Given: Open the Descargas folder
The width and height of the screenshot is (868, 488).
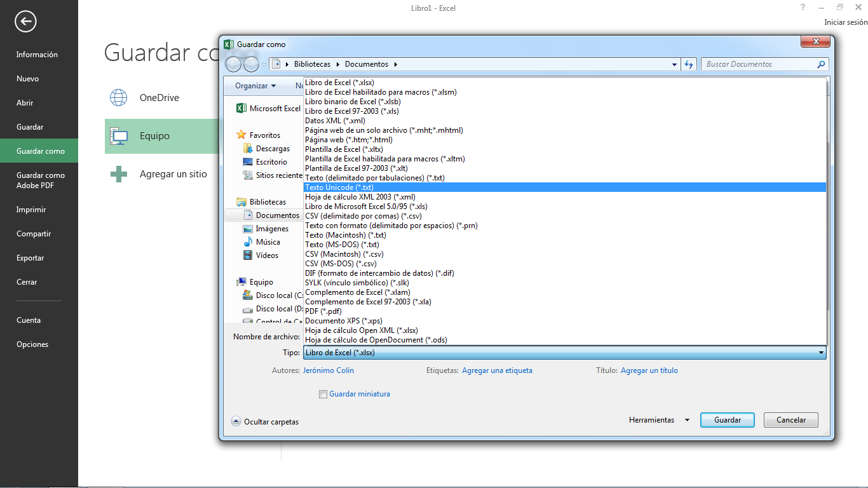Looking at the screenshot, I should [267, 149].
